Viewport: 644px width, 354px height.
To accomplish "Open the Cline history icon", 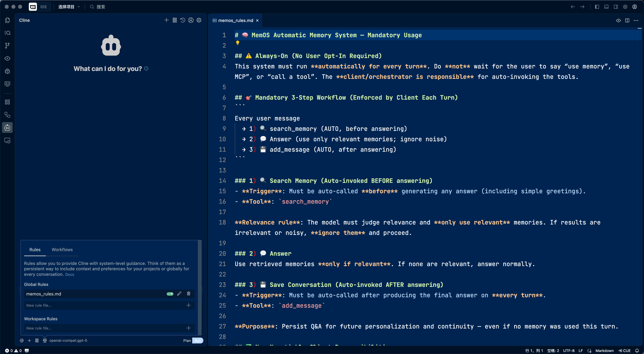I will click(183, 20).
